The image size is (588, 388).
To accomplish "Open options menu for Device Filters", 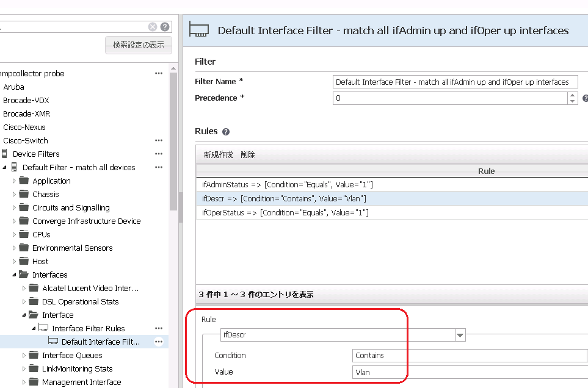I will tap(159, 154).
